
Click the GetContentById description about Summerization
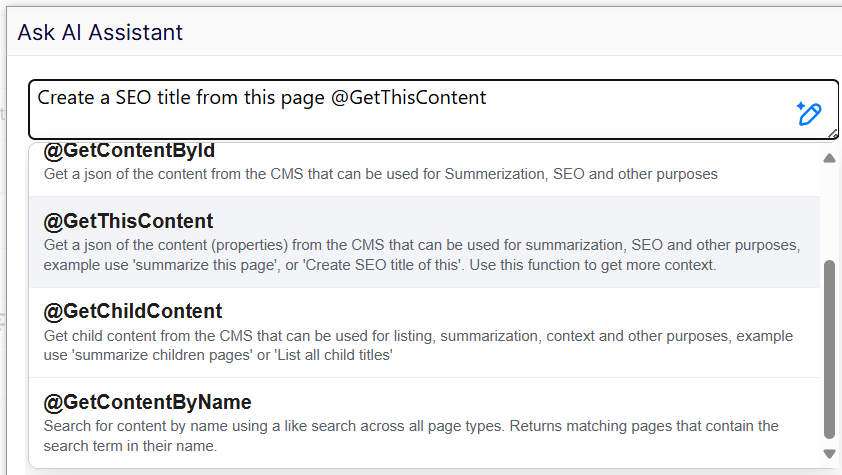(x=380, y=174)
